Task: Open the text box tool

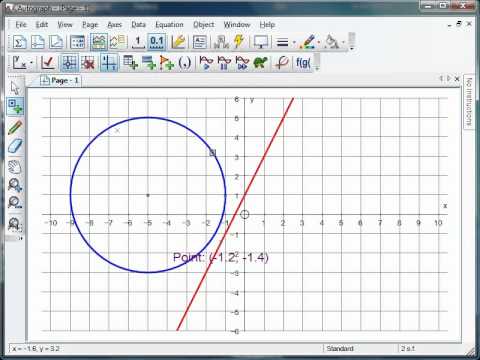Action: (x=200, y=42)
